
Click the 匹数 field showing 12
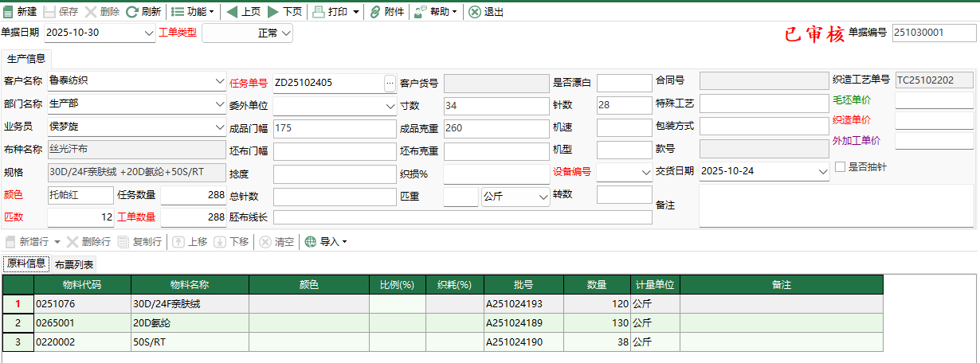(x=80, y=217)
